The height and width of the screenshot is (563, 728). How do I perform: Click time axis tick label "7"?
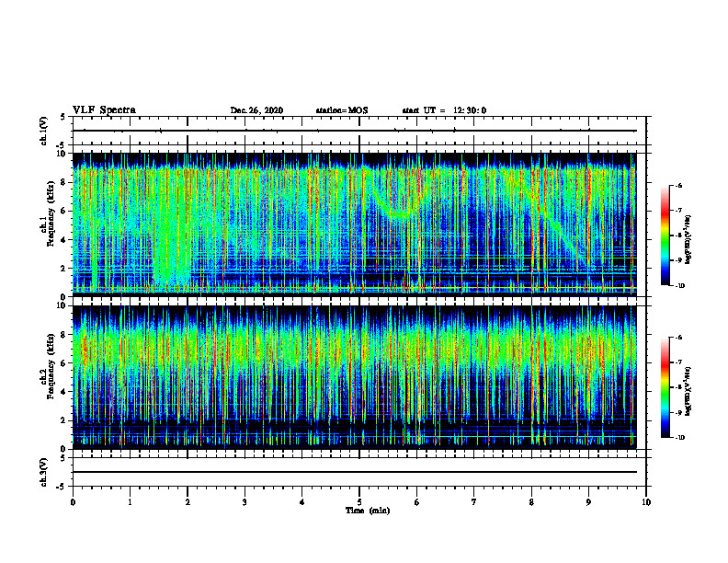pyautogui.click(x=474, y=502)
